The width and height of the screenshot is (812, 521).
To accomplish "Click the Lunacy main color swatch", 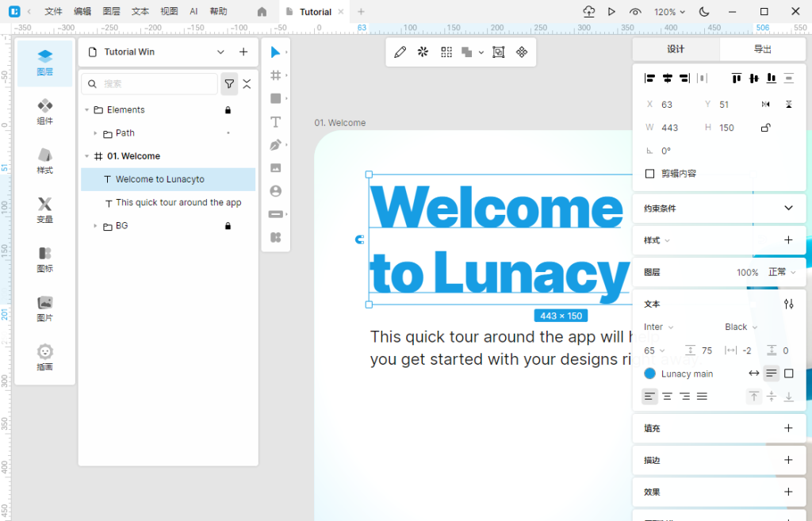I will 650,374.
